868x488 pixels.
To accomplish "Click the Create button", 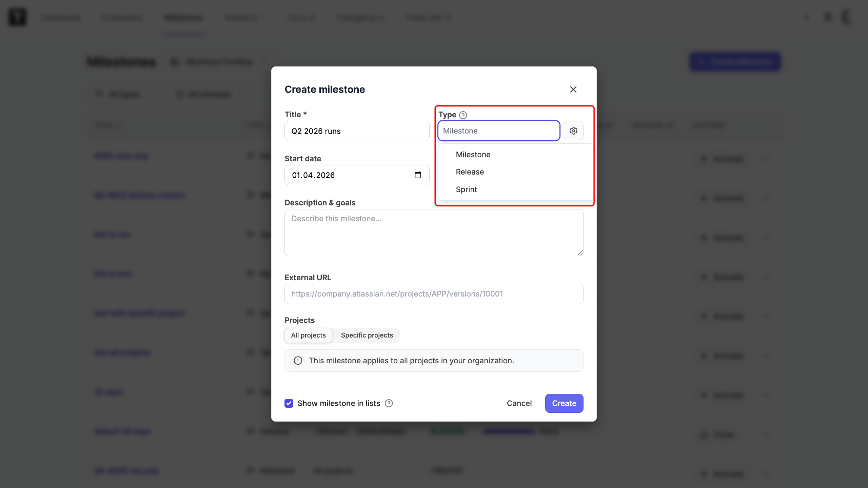I will click(564, 403).
